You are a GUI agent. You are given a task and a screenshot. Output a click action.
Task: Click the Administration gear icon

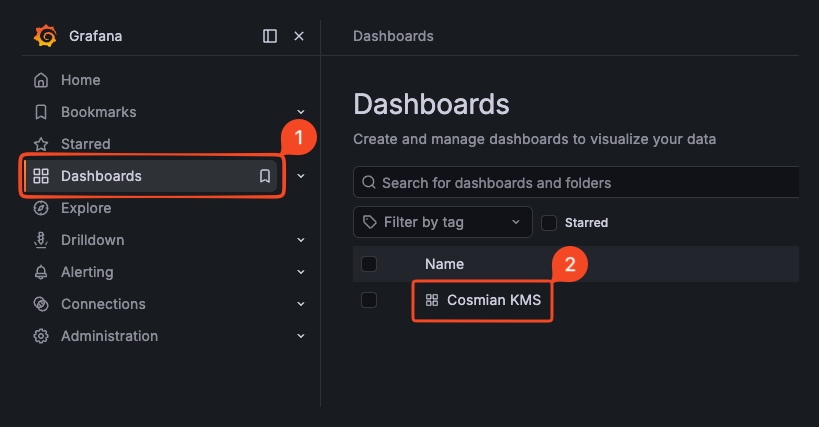[x=41, y=336]
